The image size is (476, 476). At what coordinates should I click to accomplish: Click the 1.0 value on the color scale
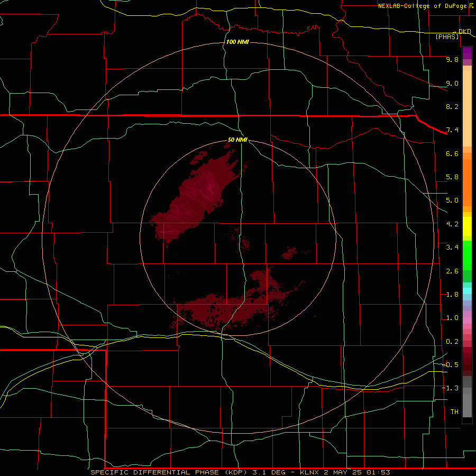coord(452,318)
